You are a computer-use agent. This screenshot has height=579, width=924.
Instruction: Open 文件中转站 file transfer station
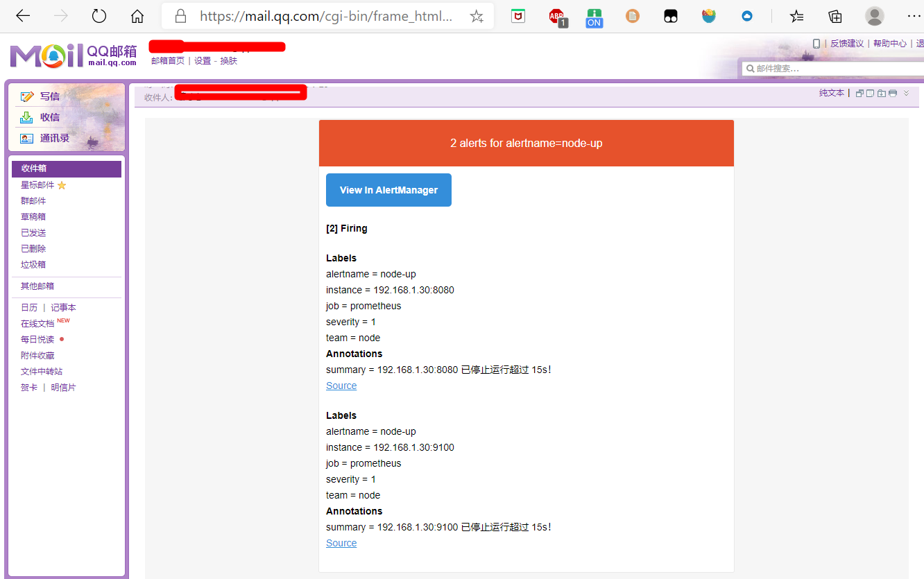coord(42,372)
